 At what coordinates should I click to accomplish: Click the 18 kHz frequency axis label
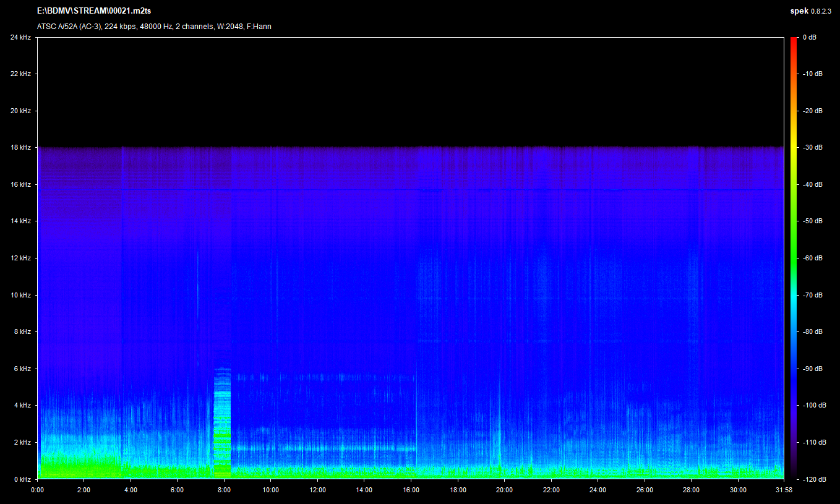click(21, 148)
